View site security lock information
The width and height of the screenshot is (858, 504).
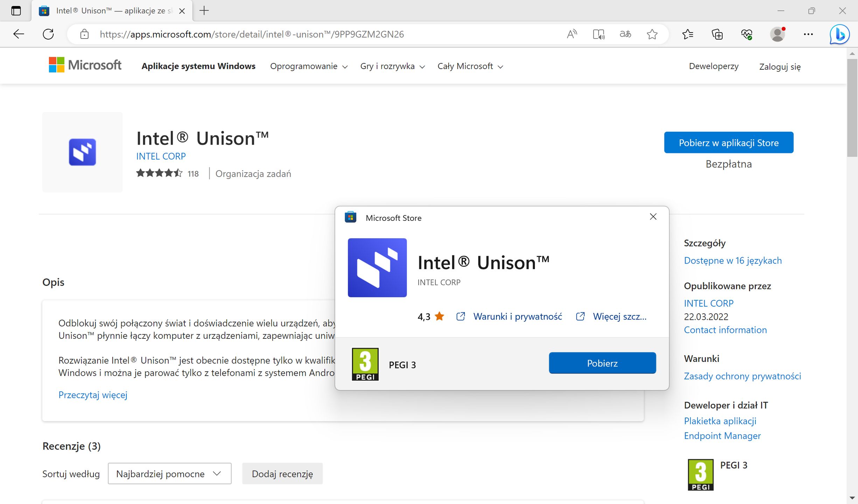[x=84, y=34]
